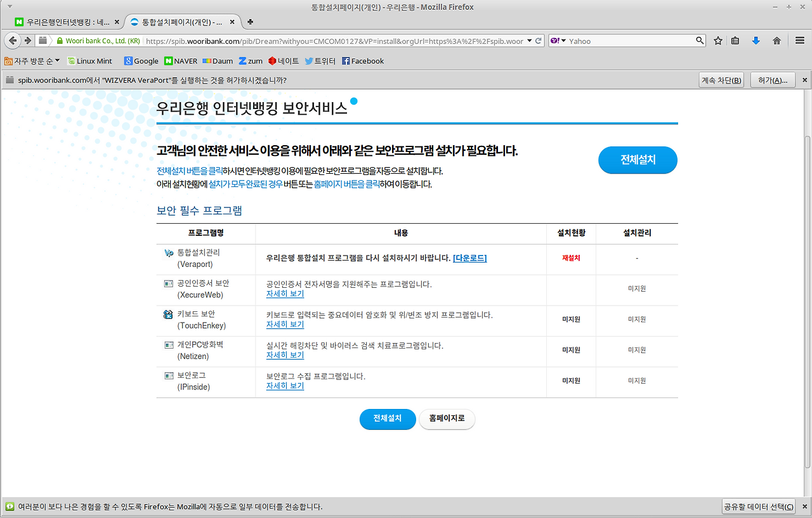Open 자세히 보기 for Netizen firewall
The height and width of the screenshot is (518, 812).
click(x=285, y=355)
